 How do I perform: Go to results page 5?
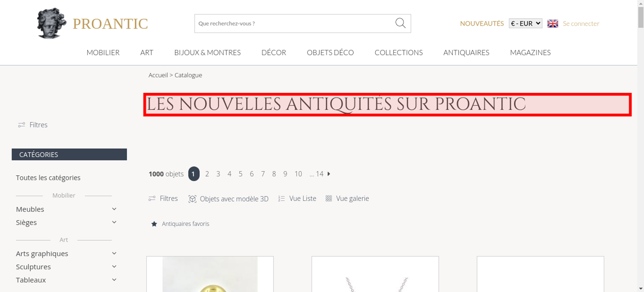(x=241, y=174)
